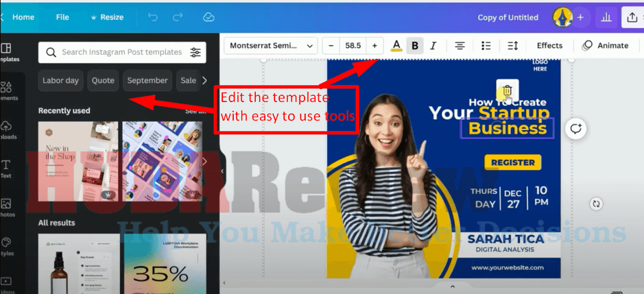
Task: Open the Uploads sidebar tab
Action: click(8, 130)
